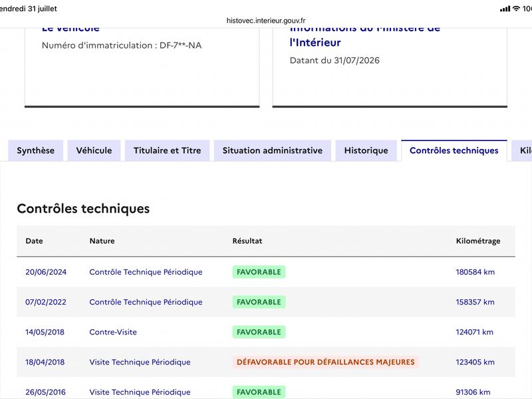Screen dimensions: 532x399
Task: Tap the 31 juillet date in status bar
Action: click(x=43, y=9)
